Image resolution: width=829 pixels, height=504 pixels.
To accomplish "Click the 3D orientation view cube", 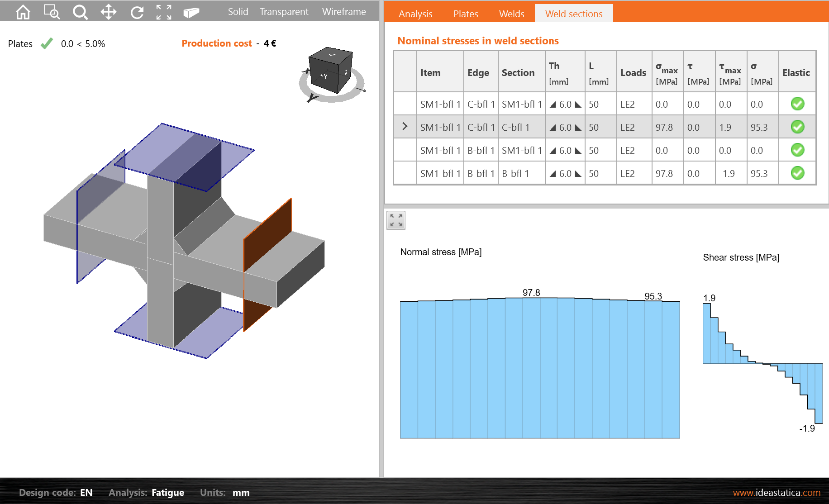I will click(x=330, y=70).
